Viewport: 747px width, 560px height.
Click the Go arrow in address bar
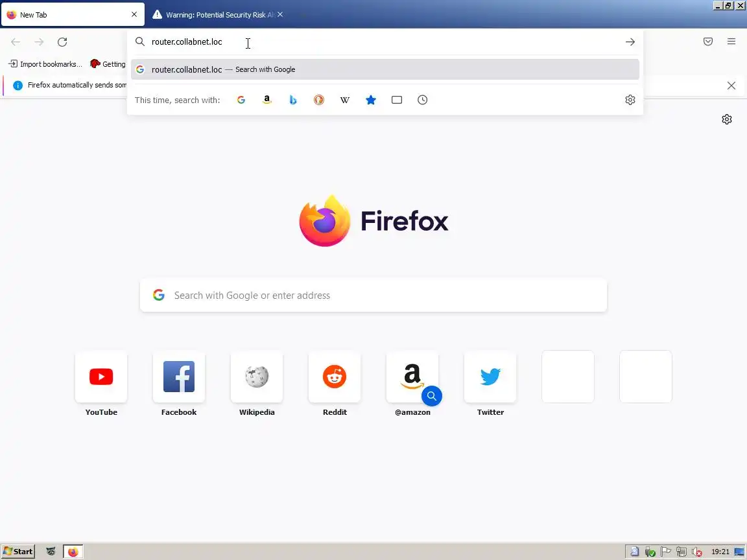[x=630, y=42]
